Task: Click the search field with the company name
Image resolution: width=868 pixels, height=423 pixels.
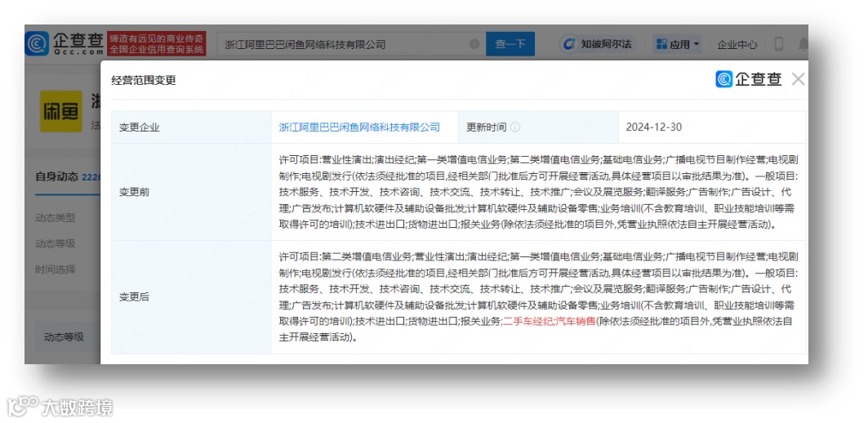Action: coord(351,44)
